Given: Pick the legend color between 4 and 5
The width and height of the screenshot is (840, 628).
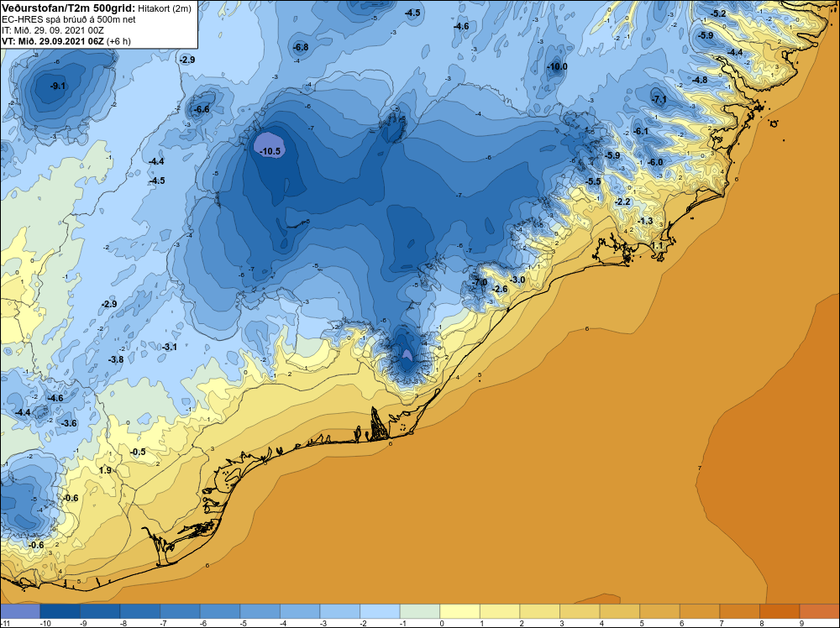Looking at the screenshot, I should click(620, 611).
